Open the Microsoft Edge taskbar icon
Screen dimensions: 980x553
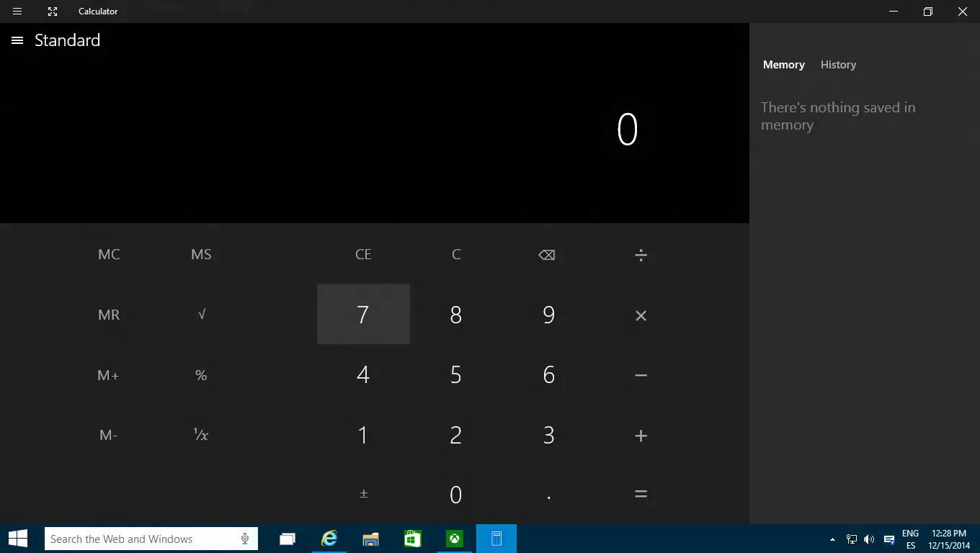click(x=329, y=538)
